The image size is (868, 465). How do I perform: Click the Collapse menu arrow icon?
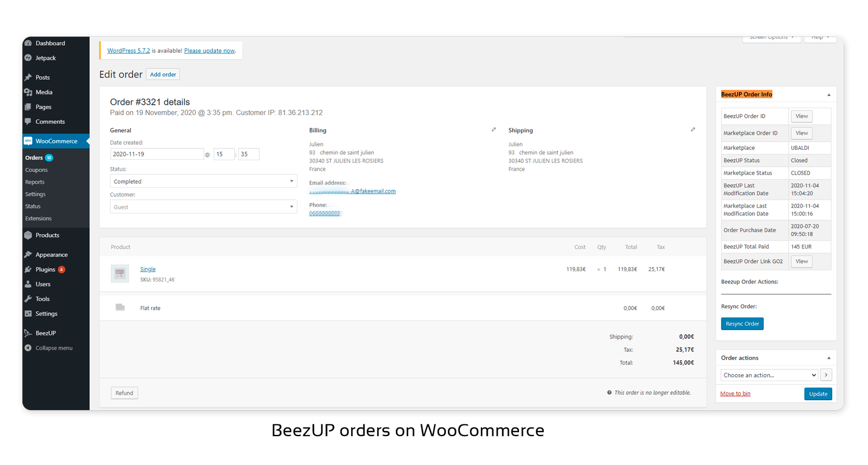(28, 348)
